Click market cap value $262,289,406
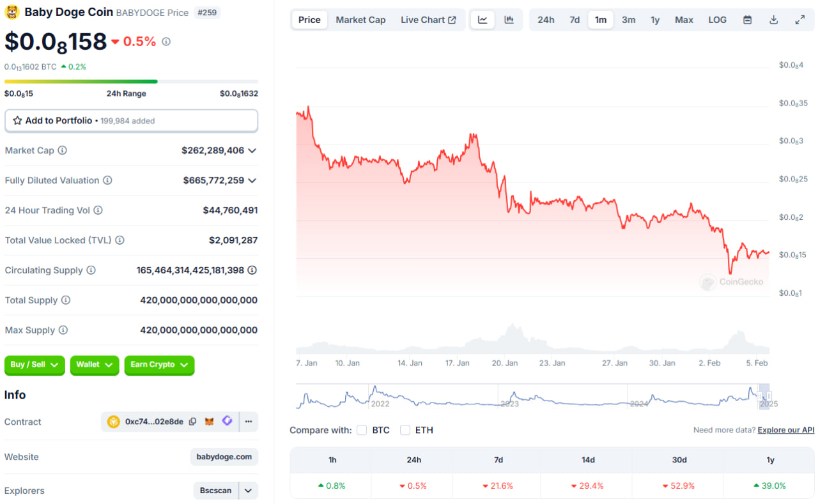Image resolution: width=818 pixels, height=504 pixels. click(213, 151)
